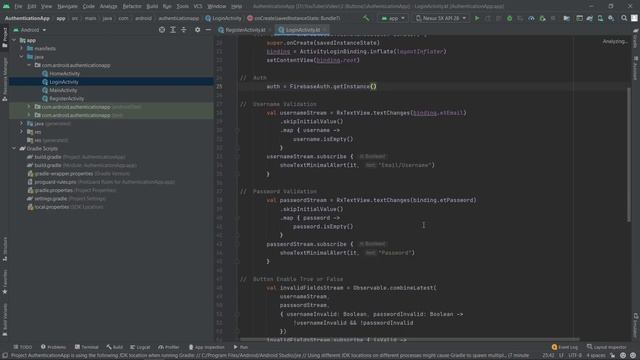Click the green Debug bug icon
The width and height of the screenshot is (640, 360).
click(x=509, y=18)
